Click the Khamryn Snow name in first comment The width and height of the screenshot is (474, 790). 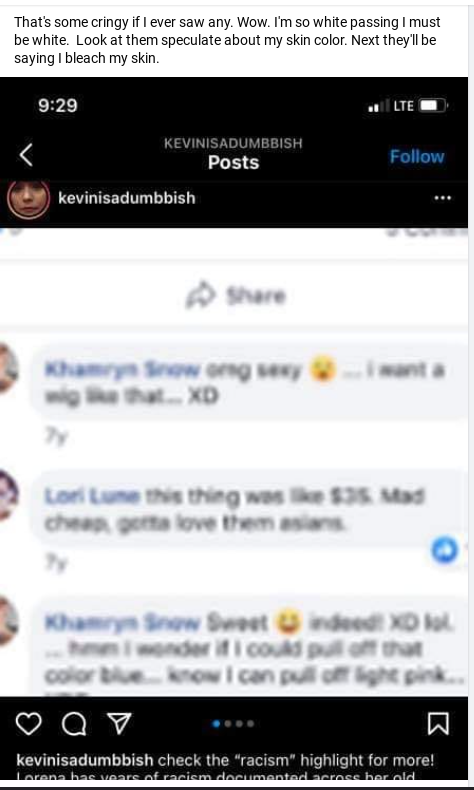(122, 369)
